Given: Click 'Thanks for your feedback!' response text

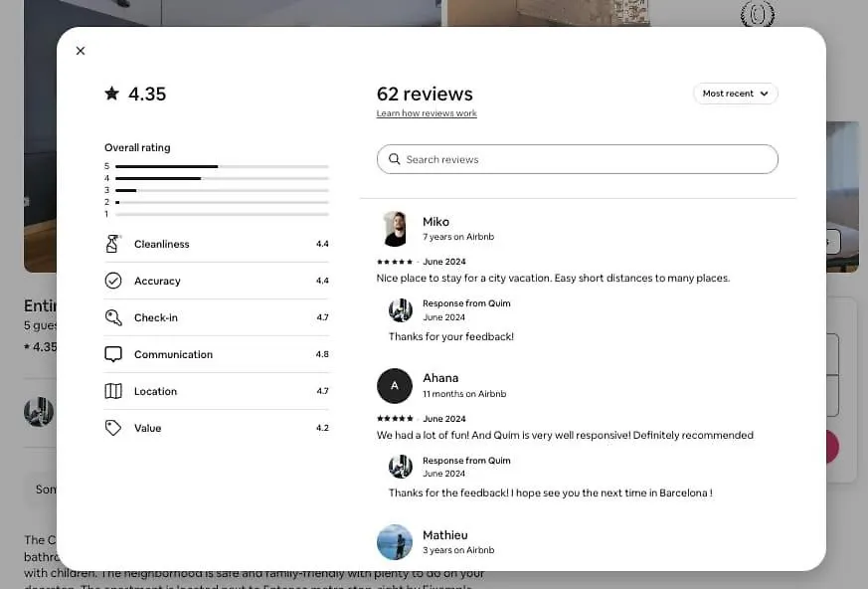Looking at the screenshot, I should pyautogui.click(x=451, y=337).
